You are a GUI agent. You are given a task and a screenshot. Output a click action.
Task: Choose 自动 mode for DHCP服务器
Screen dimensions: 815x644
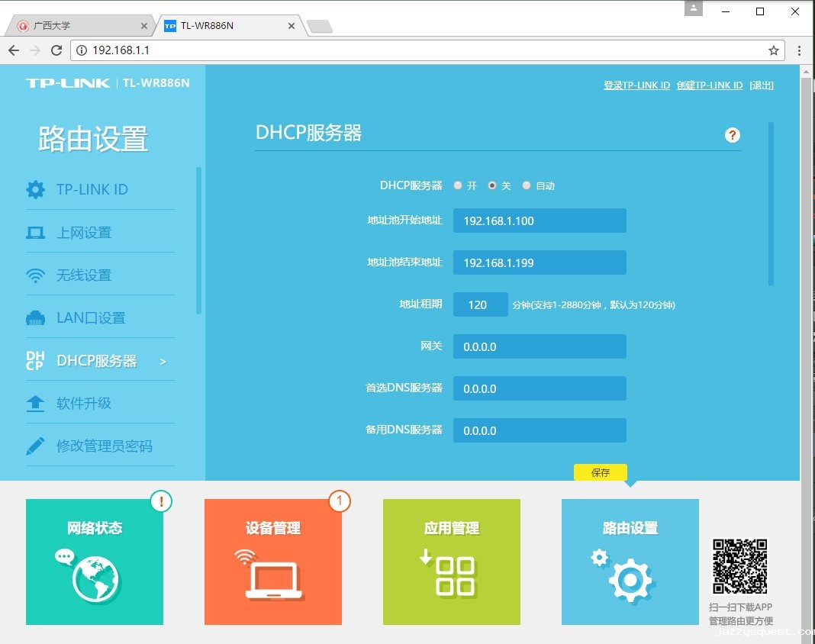pyautogui.click(x=527, y=185)
